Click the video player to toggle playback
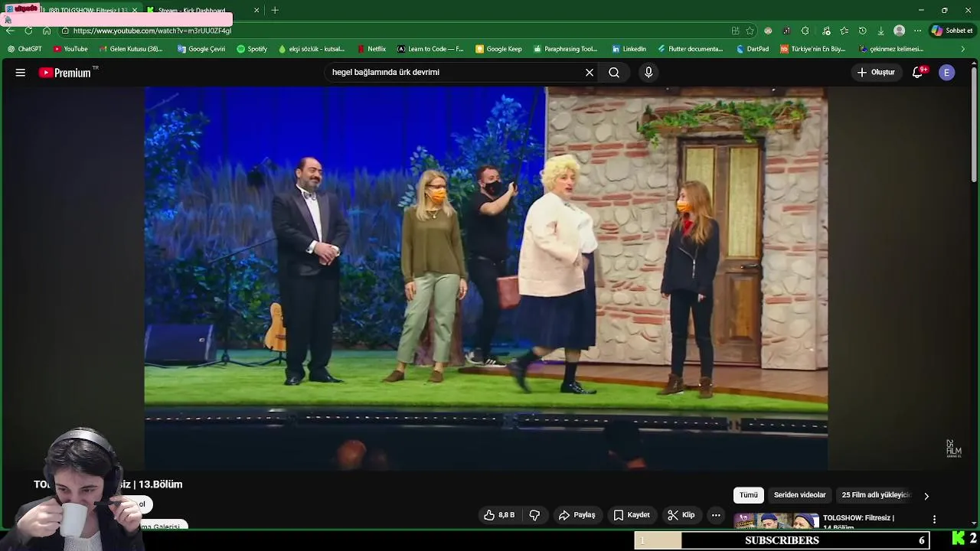The width and height of the screenshot is (980, 551). (x=486, y=278)
